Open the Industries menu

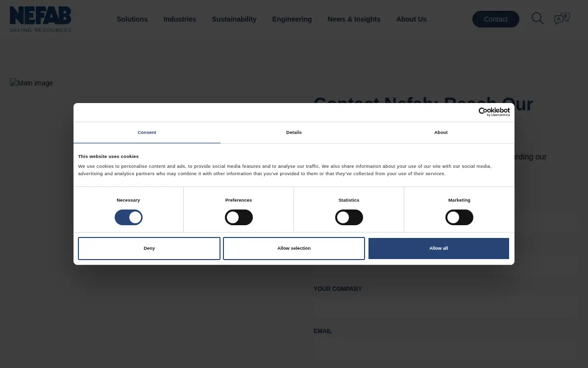(x=180, y=19)
